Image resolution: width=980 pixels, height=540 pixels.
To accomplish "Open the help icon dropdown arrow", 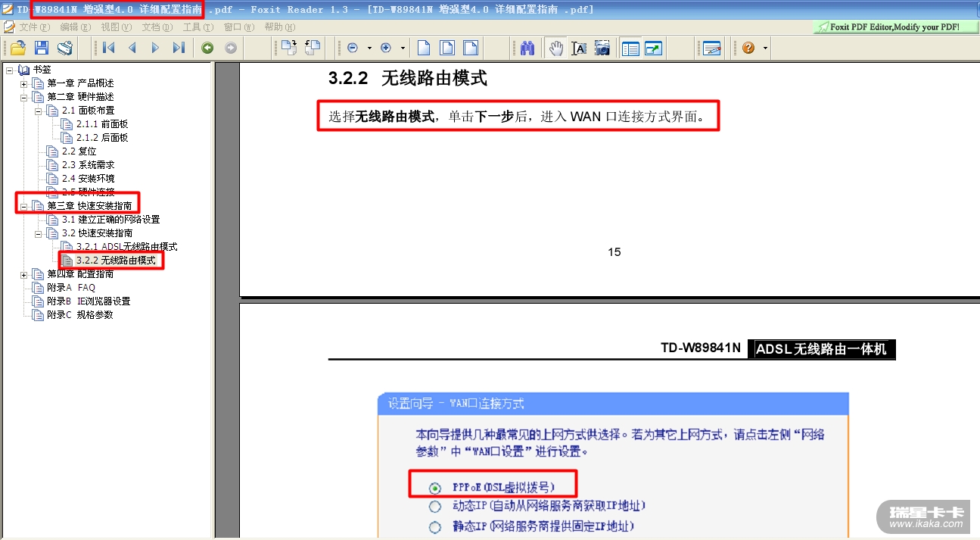I will [x=765, y=48].
